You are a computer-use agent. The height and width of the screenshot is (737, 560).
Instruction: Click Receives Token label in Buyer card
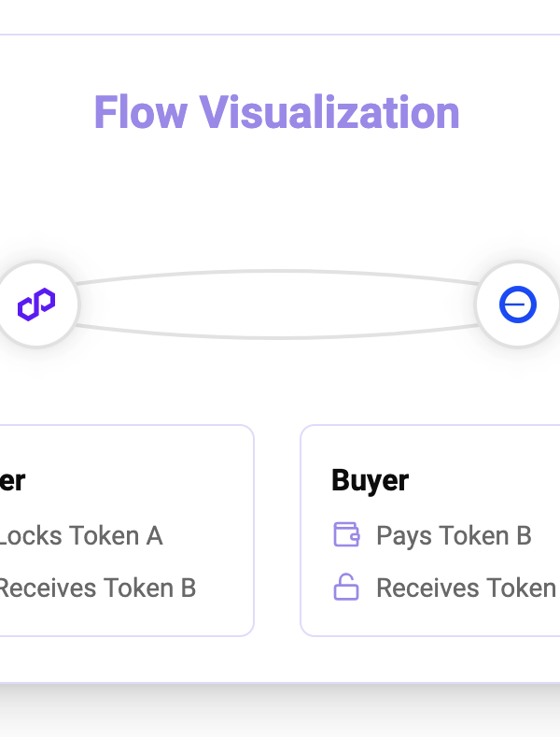click(x=468, y=588)
